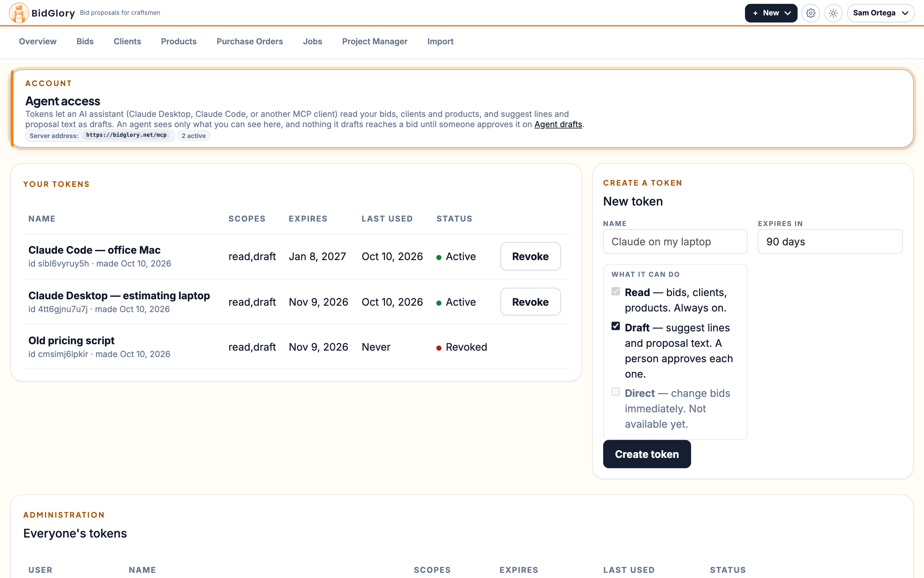The height and width of the screenshot is (578, 924).
Task: Go to the Overview tab
Action: (38, 41)
